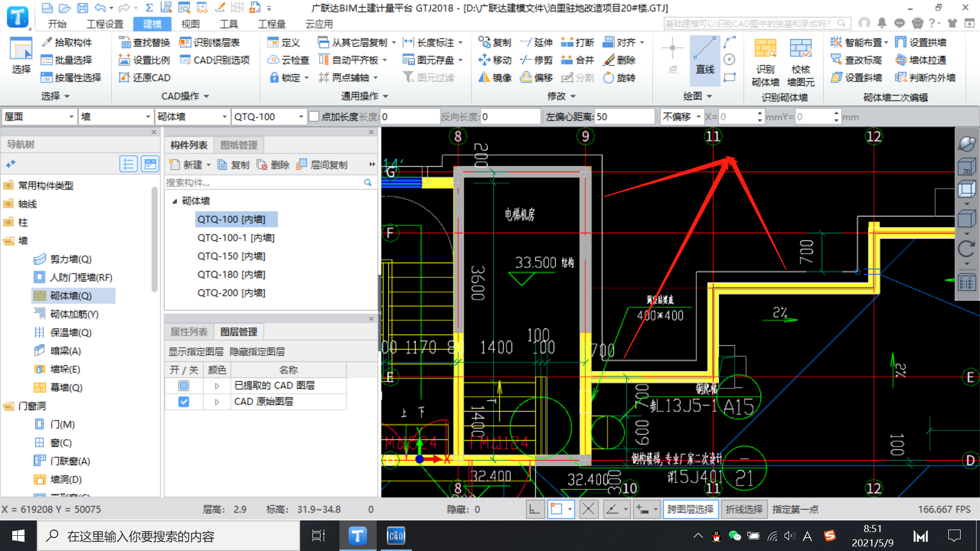Click 显示指定图层 button
980x551 pixels.
tap(196, 352)
